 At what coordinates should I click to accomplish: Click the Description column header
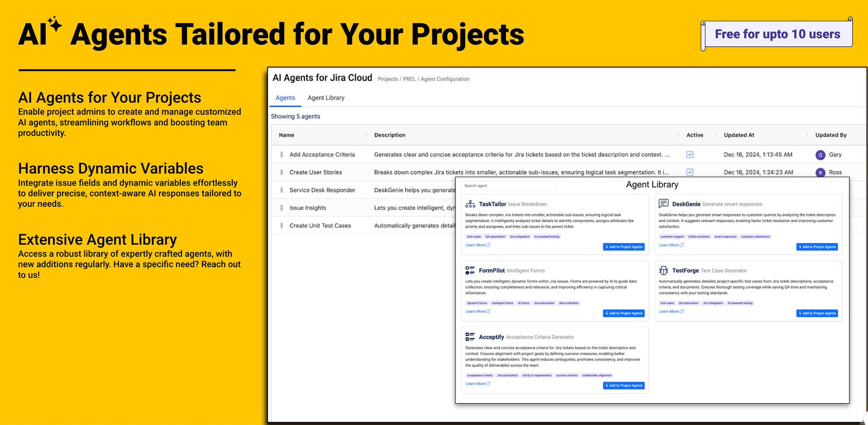click(390, 135)
